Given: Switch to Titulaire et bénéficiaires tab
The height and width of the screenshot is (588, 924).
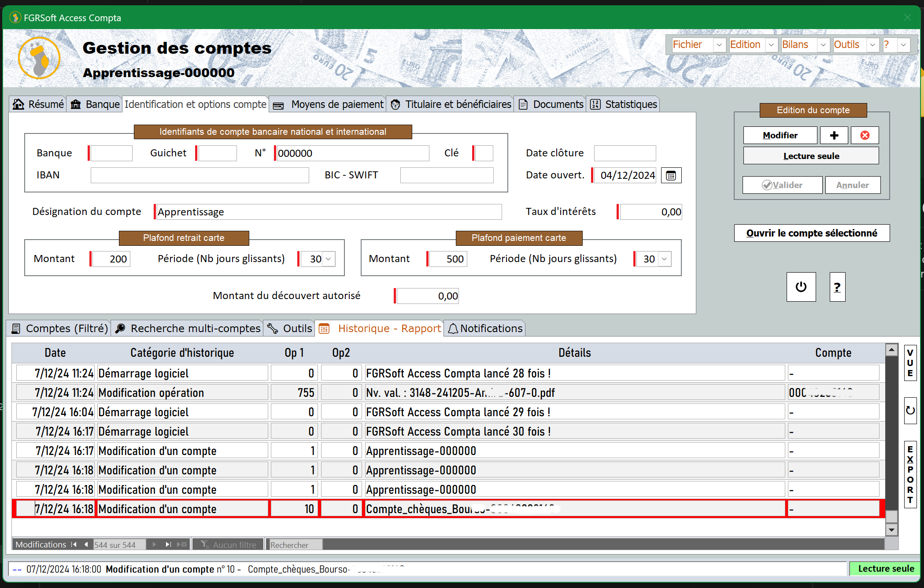Looking at the screenshot, I should coord(451,104).
